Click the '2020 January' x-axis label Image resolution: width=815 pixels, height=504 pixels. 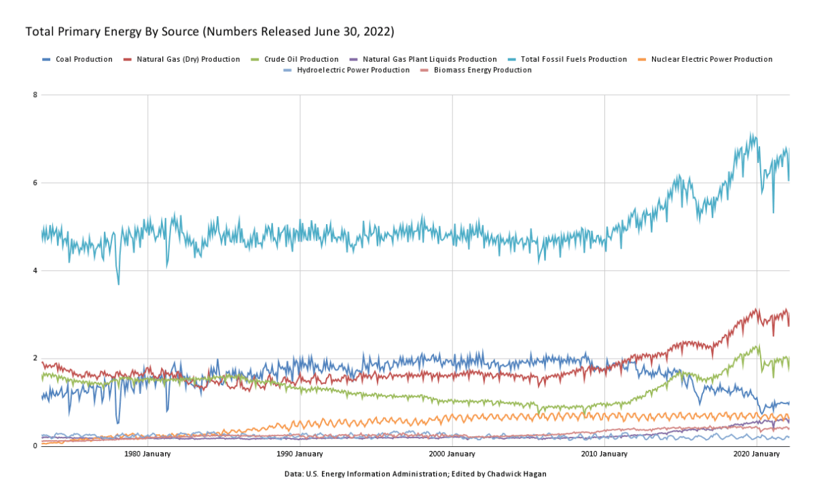[x=757, y=454]
